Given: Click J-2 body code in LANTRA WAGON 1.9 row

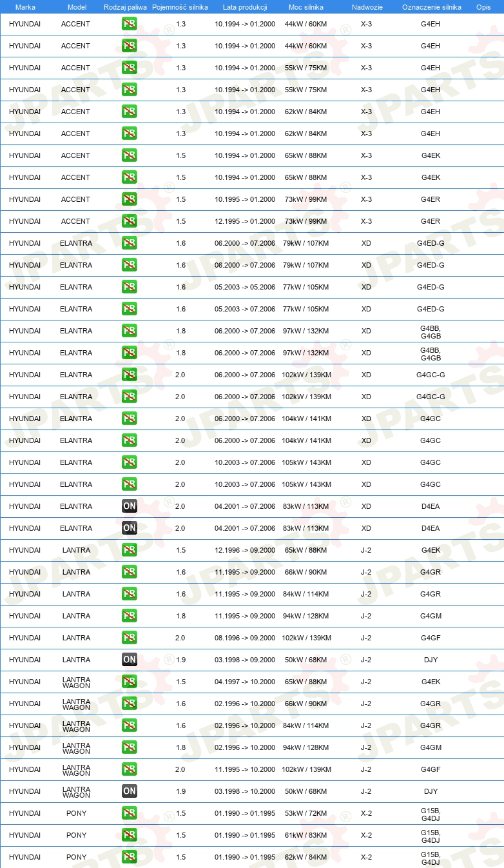Looking at the screenshot, I should coord(366,791).
